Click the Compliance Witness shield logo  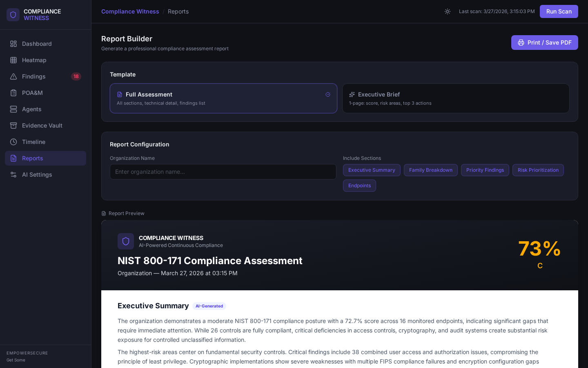point(13,15)
